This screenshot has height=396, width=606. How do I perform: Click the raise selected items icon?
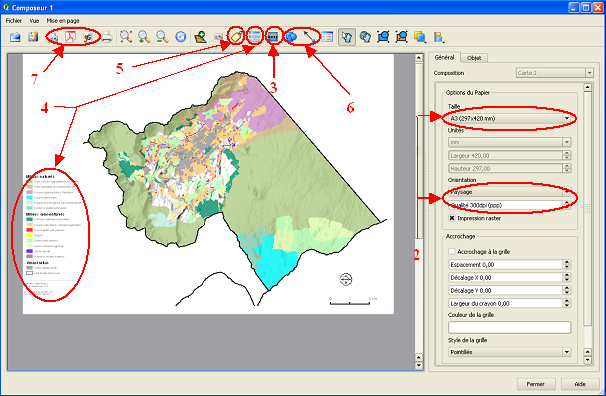pos(420,37)
